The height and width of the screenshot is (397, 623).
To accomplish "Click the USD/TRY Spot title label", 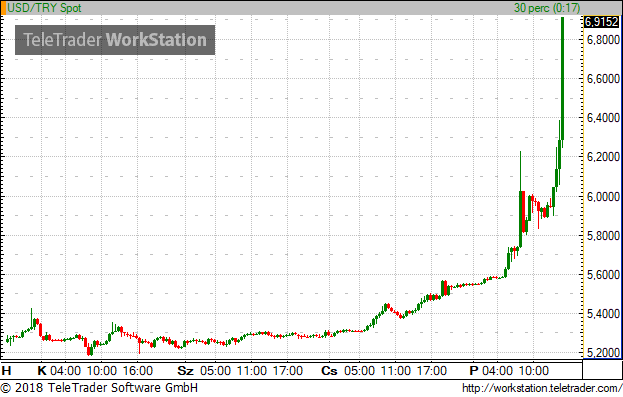I will tap(44, 8).
